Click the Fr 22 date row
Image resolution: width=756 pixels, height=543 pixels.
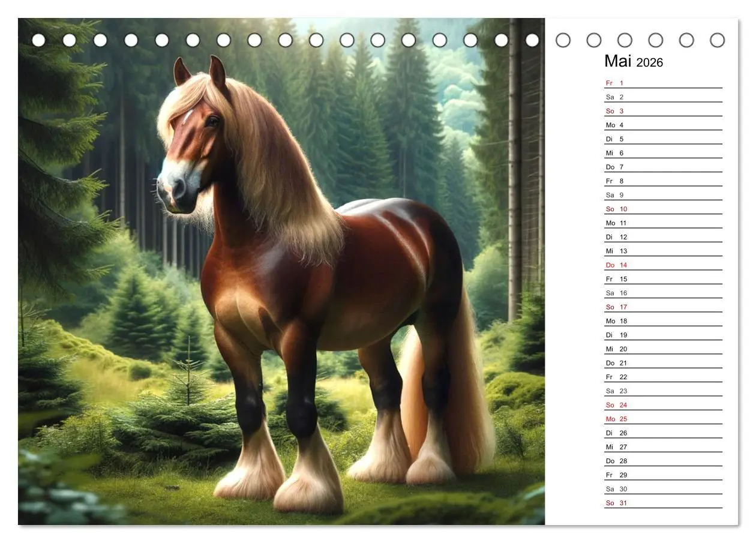coord(663,377)
